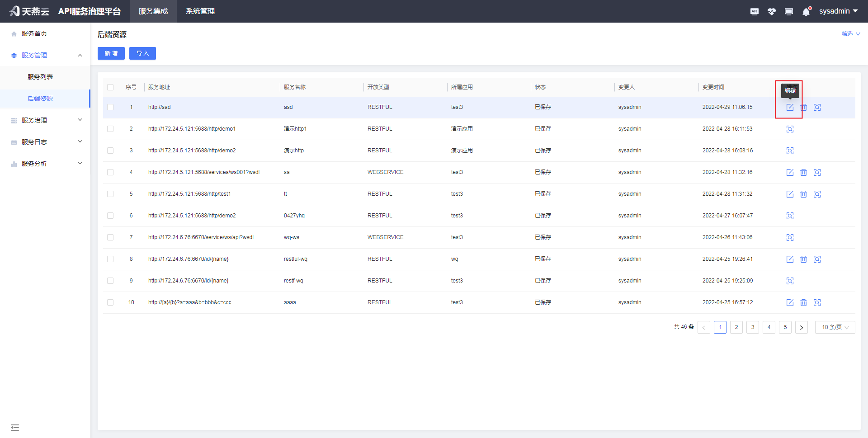The image size is (868, 438).
Task: Click the screen display icon in header
Action: (789, 12)
